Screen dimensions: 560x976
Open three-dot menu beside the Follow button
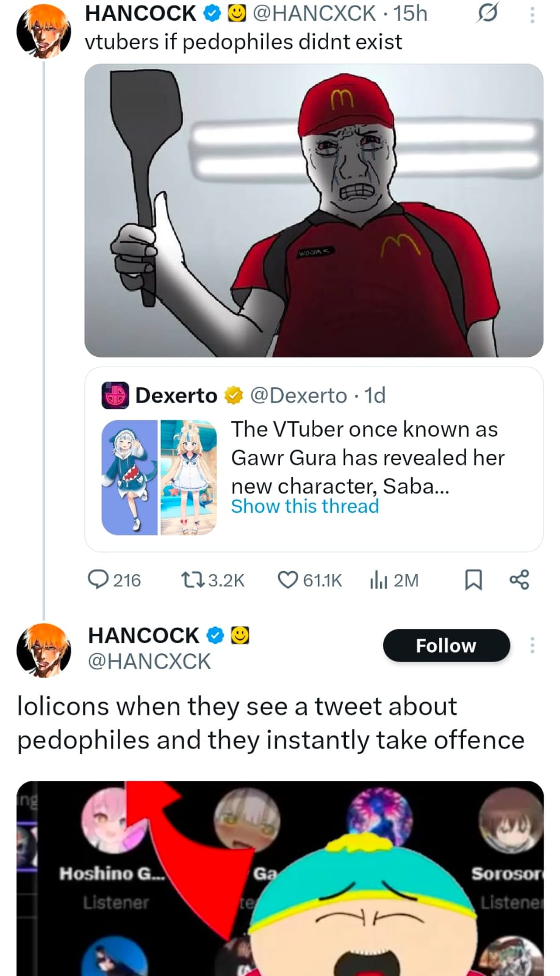pyautogui.click(x=533, y=645)
